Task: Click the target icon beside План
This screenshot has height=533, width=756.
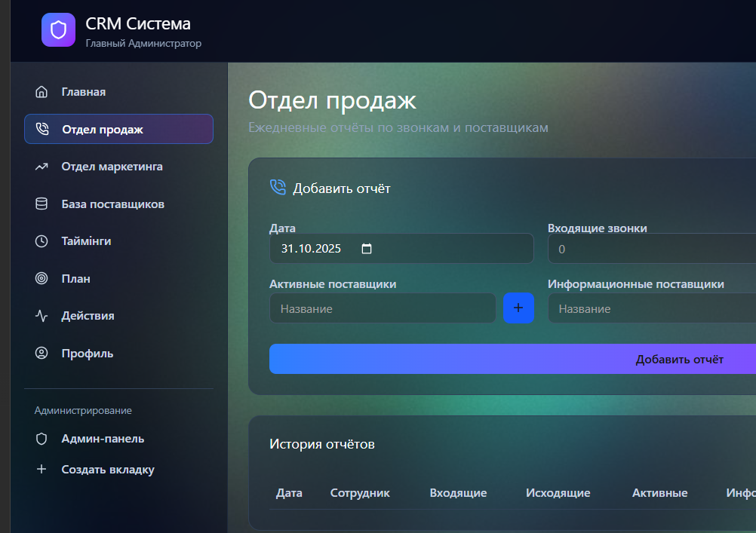Action: [x=41, y=278]
